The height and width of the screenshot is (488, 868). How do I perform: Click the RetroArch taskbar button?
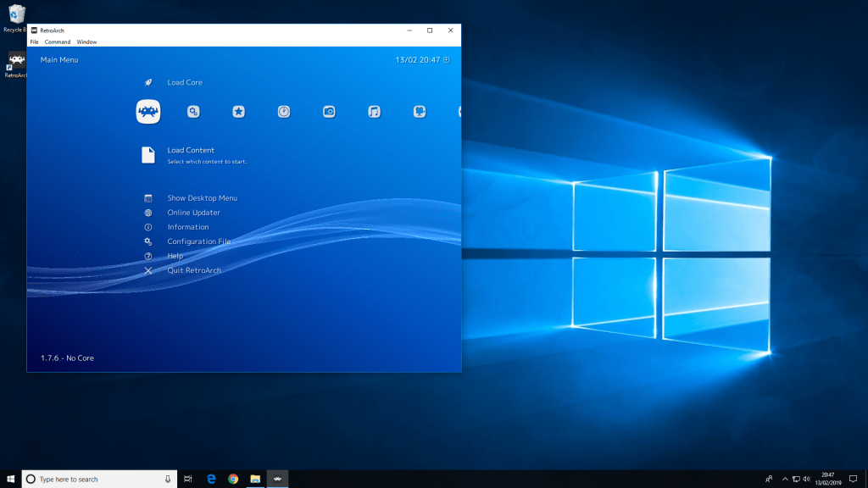(277, 480)
